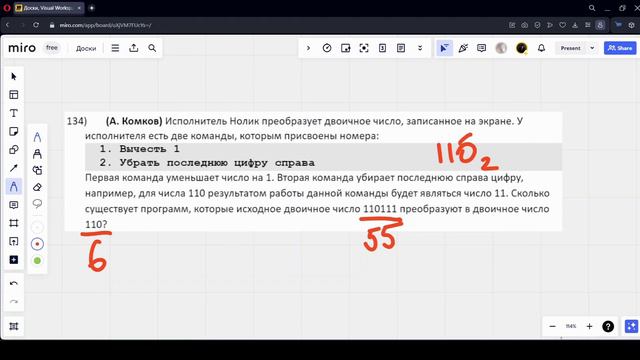Open the AI sparkle assistant button
Image resolution: width=640 pixels, height=360 pixels.
pyautogui.click(x=631, y=326)
